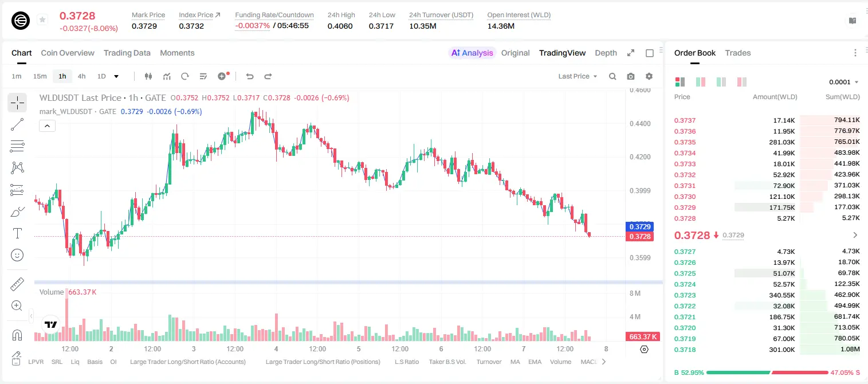Click the buy/sell ratio bar
This screenshot has width=868, height=384.
767,372
